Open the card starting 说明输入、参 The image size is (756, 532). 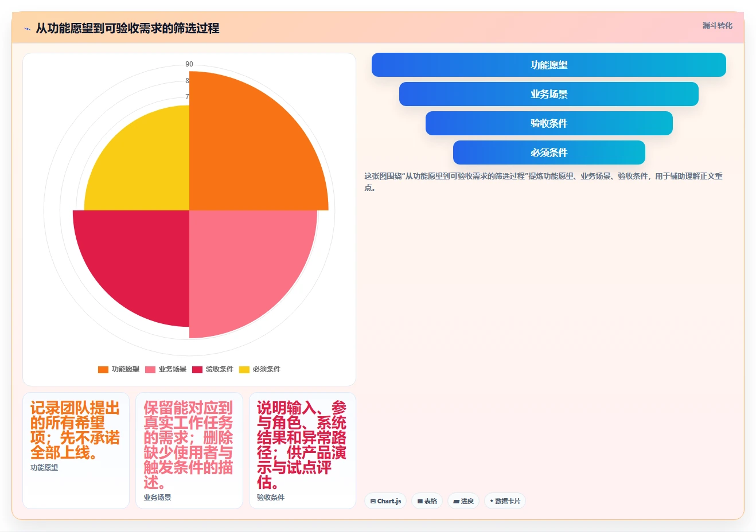point(302,450)
